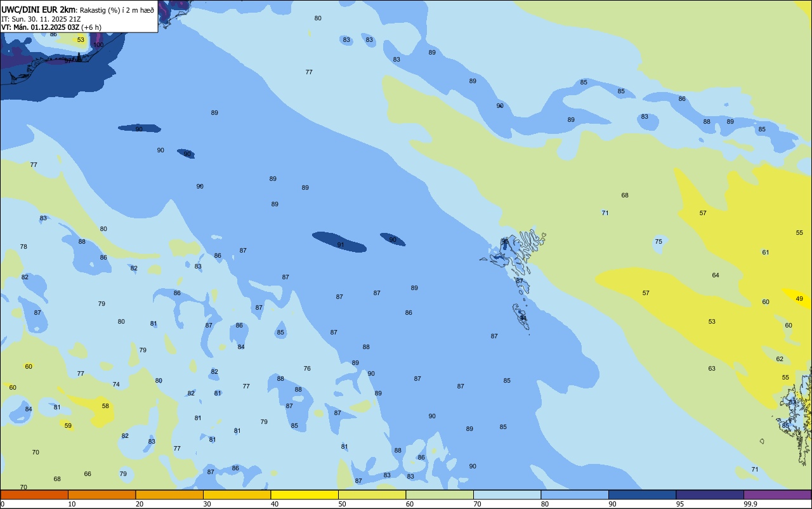Screen dimensions: 812x509
Task: Click the '78' value near left edge
Action: coord(23,247)
